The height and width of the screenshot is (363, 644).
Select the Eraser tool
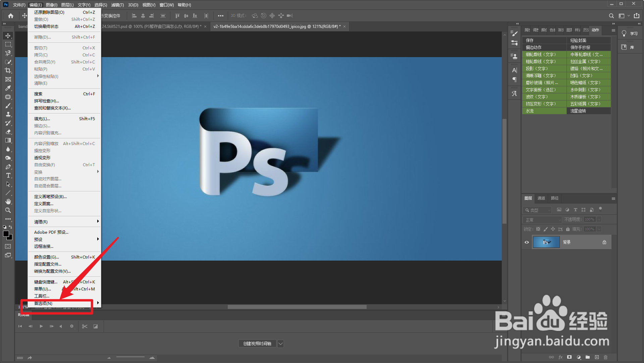[x=8, y=132]
